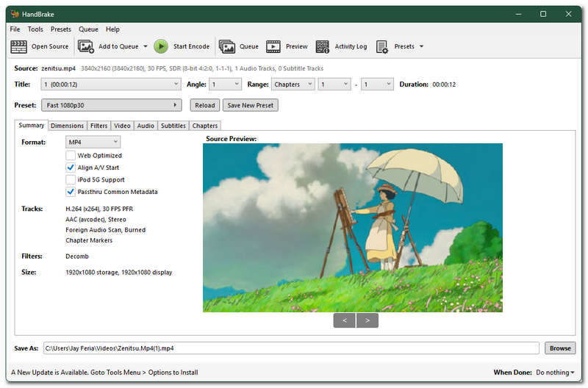
Task: Click the Start Encode label
Action: 191,46
